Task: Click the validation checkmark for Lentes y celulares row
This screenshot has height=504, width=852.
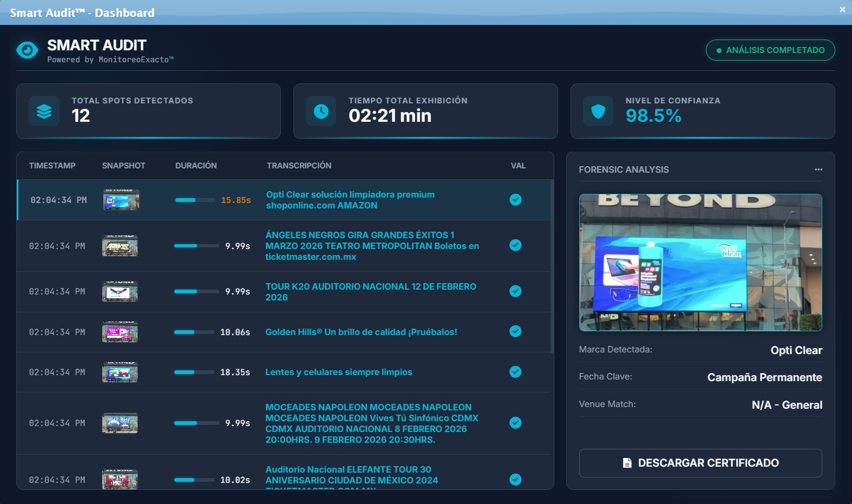Action: (x=515, y=372)
